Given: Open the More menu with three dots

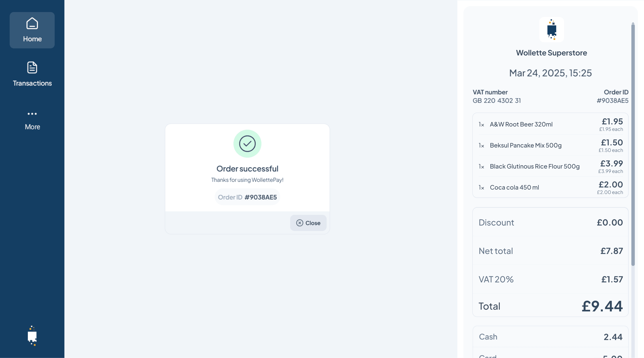Looking at the screenshot, I should [32, 121].
